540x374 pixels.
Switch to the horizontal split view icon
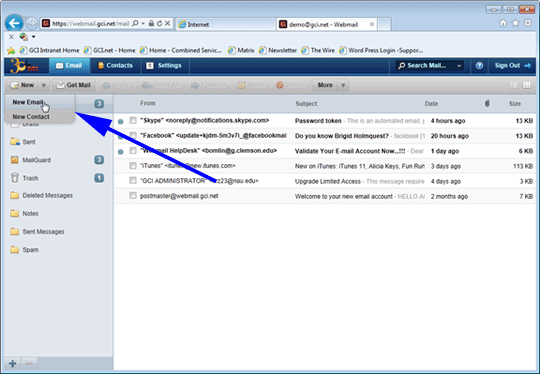pos(513,85)
